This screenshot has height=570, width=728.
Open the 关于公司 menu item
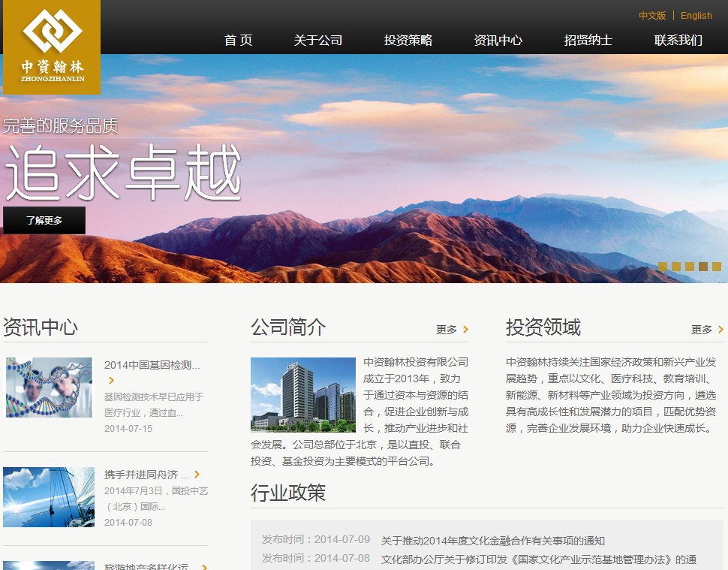318,41
